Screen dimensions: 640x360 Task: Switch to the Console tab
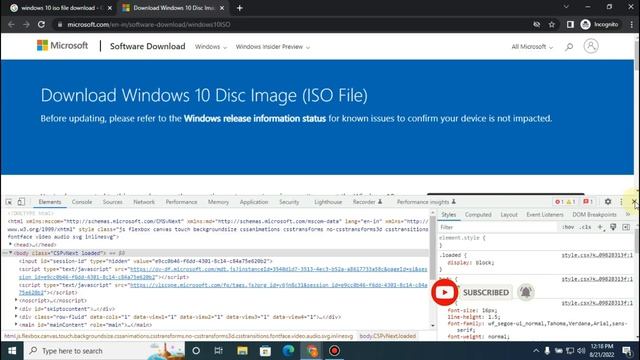tap(82, 202)
